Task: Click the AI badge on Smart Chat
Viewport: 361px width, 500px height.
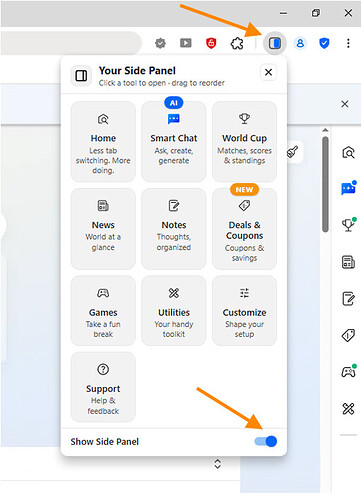Action: coord(174,103)
